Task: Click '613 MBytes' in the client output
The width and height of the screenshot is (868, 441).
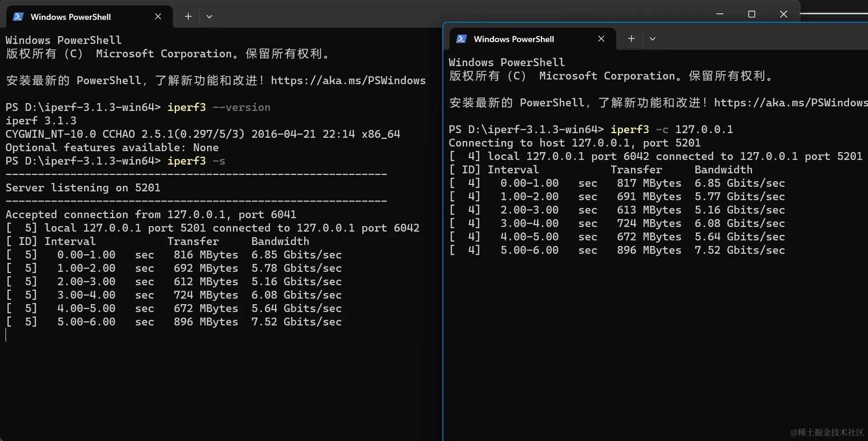Action: [x=649, y=210]
